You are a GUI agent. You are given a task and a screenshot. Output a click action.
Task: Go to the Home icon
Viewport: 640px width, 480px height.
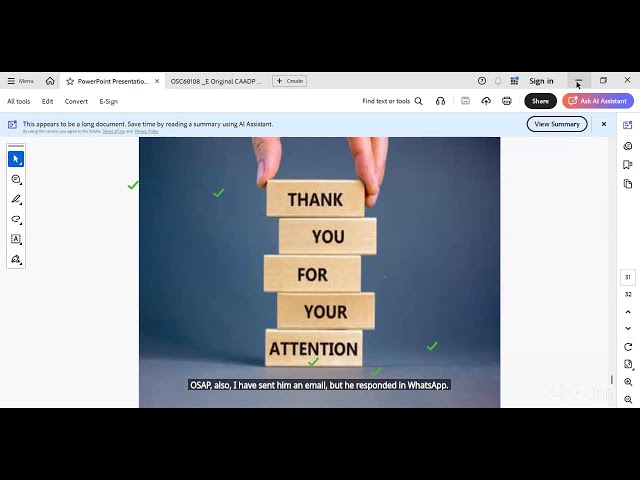50,81
